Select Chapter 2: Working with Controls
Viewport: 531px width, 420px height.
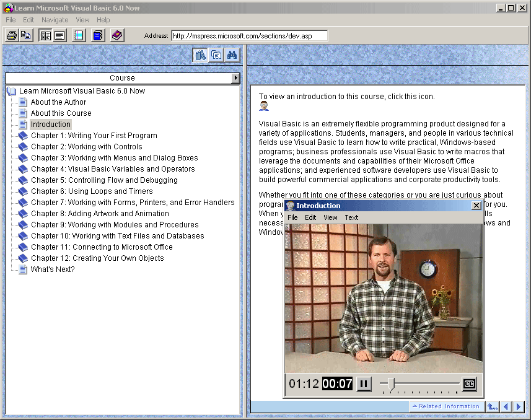(x=86, y=147)
